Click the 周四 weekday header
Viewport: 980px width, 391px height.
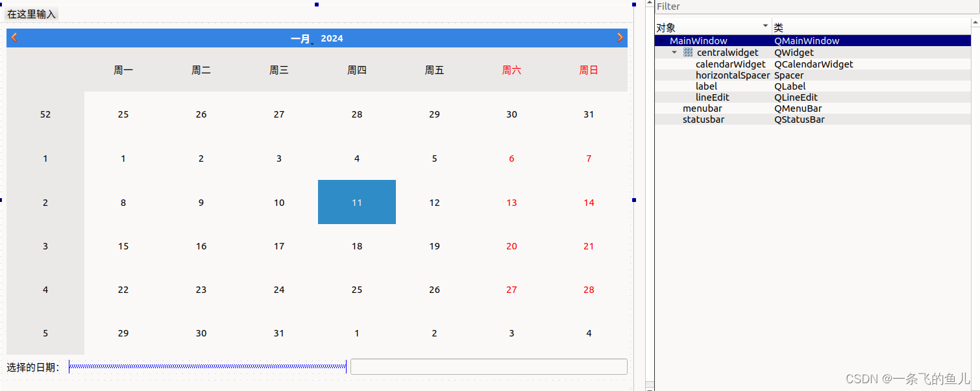[x=357, y=70]
